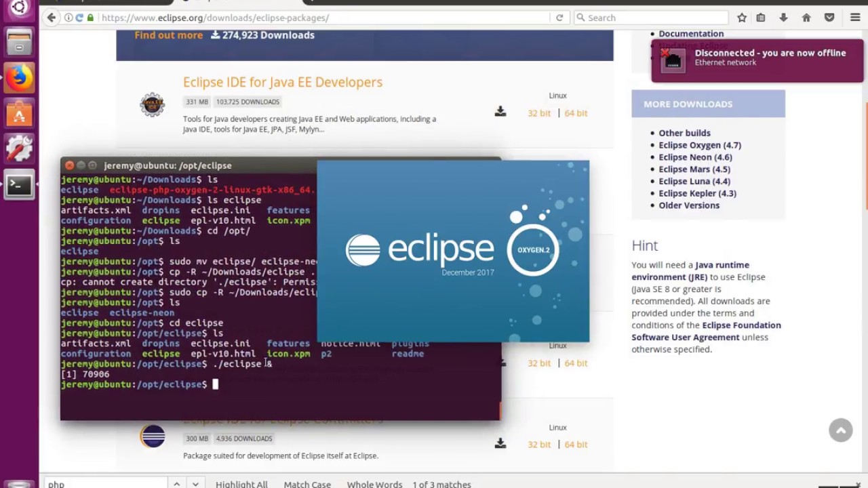868x488 pixels.
Task: Open the Ubuntu Dash search icon
Action: [19, 7]
